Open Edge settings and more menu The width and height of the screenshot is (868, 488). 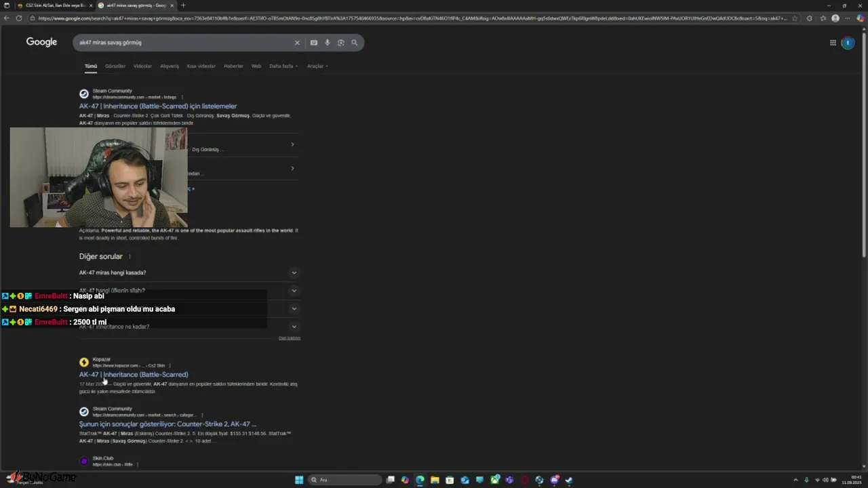coord(848,18)
